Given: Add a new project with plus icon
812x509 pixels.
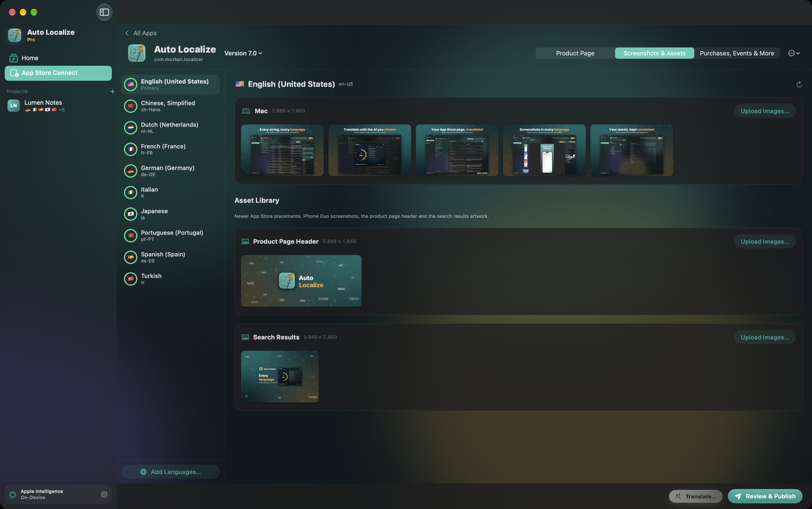Looking at the screenshot, I should [x=113, y=92].
